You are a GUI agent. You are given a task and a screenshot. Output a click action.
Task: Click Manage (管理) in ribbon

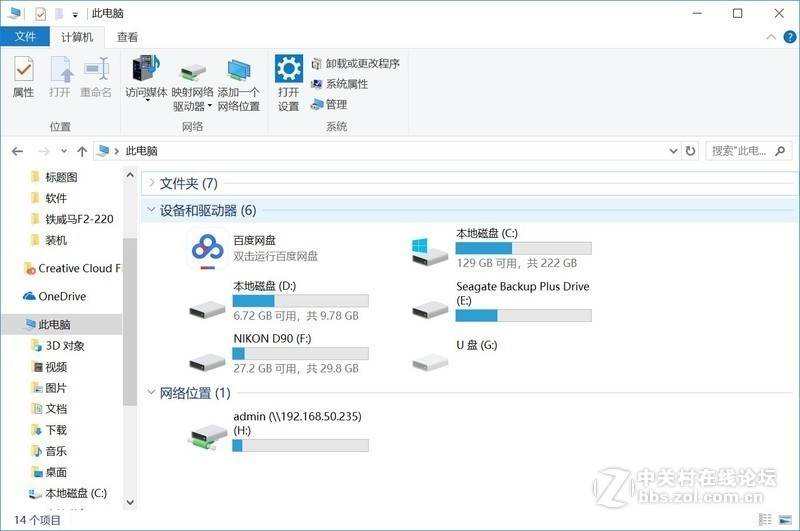[x=329, y=105]
